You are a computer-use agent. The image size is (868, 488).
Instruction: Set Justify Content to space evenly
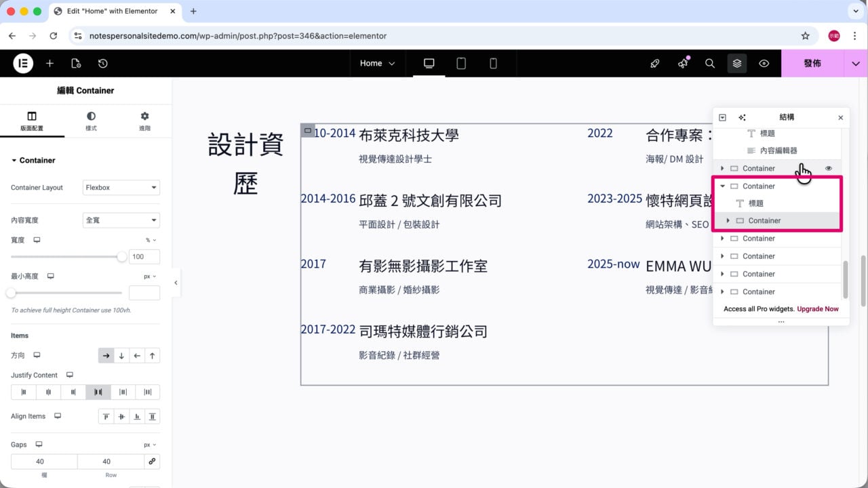[x=148, y=392]
